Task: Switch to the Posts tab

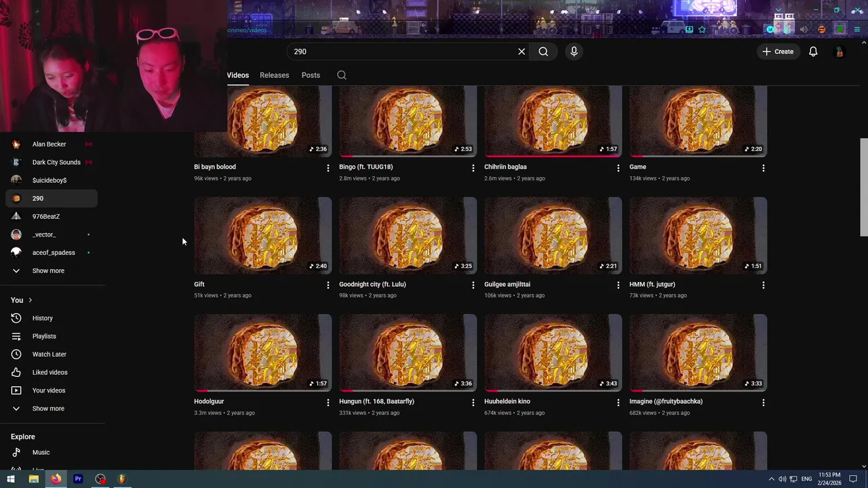Action: [x=311, y=75]
